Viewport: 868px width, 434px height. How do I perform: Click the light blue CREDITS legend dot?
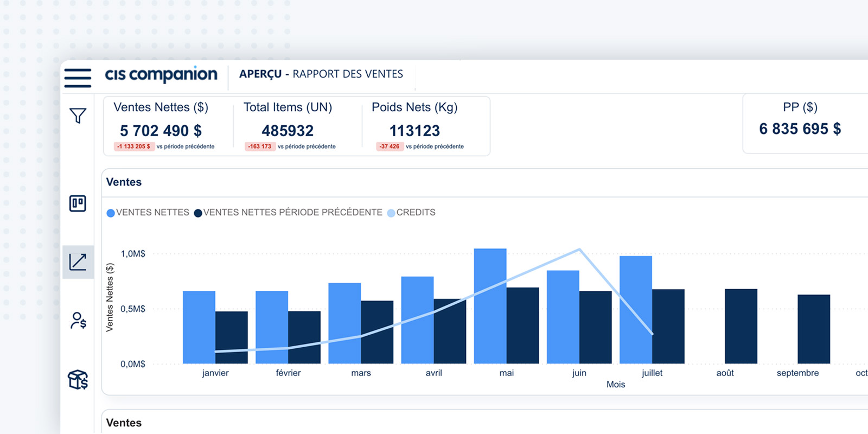pos(391,213)
